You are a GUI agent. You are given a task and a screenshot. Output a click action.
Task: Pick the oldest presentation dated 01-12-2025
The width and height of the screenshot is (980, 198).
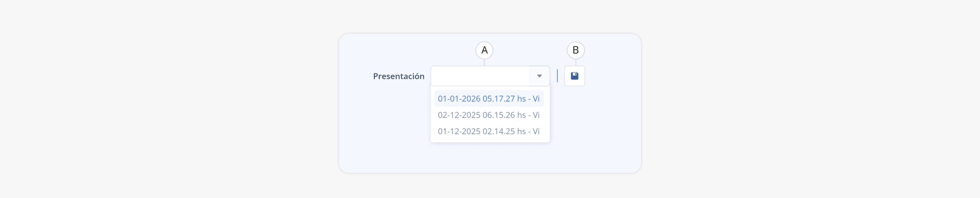(489, 131)
